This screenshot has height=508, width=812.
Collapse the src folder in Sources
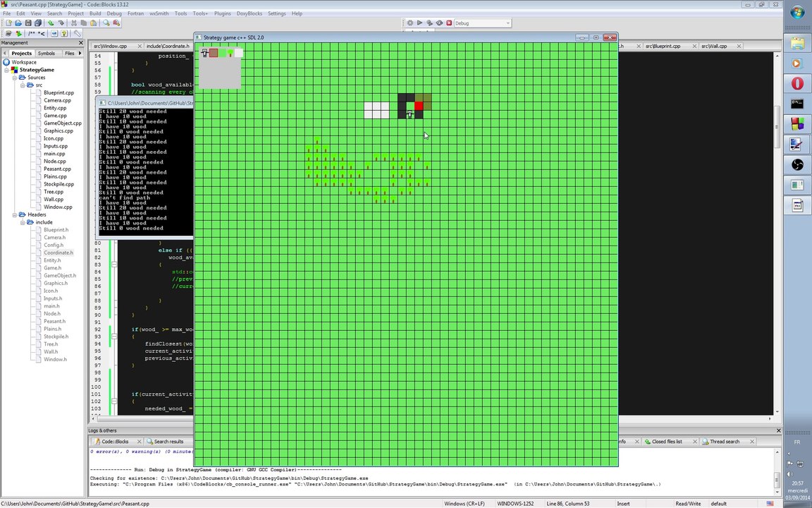pyautogui.click(x=23, y=85)
